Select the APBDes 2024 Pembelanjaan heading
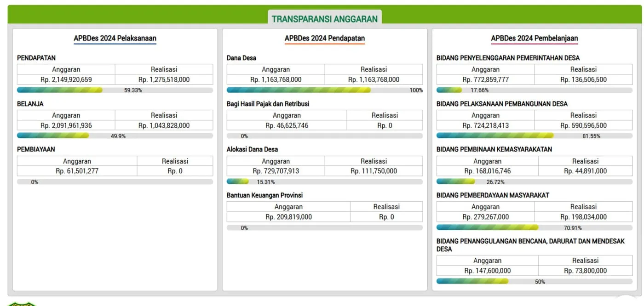The image size is (644, 306). click(x=535, y=39)
